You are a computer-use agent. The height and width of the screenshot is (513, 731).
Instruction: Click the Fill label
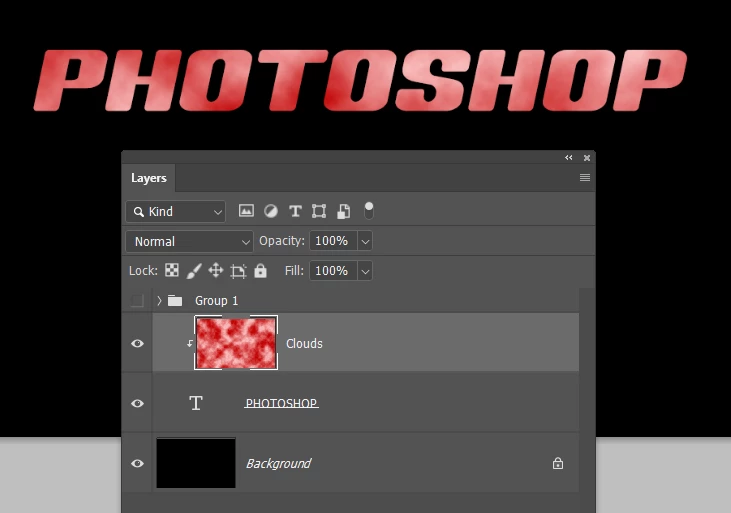pos(294,271)
